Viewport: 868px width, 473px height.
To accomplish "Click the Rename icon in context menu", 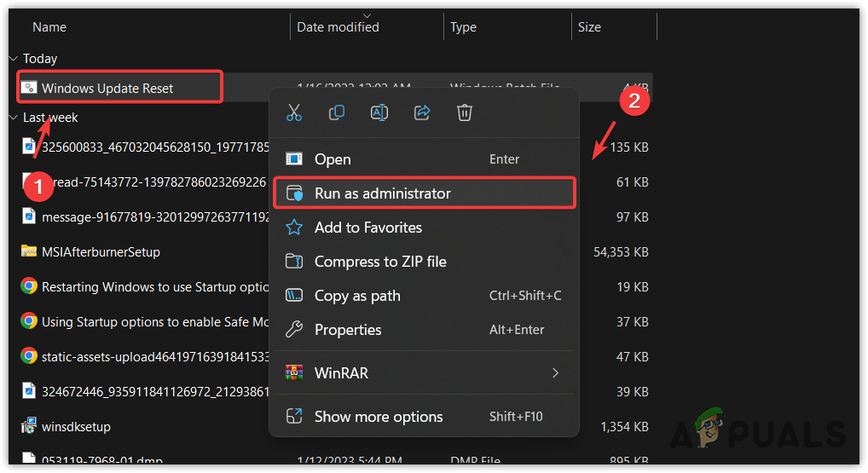I will click(x=379, y=112).
